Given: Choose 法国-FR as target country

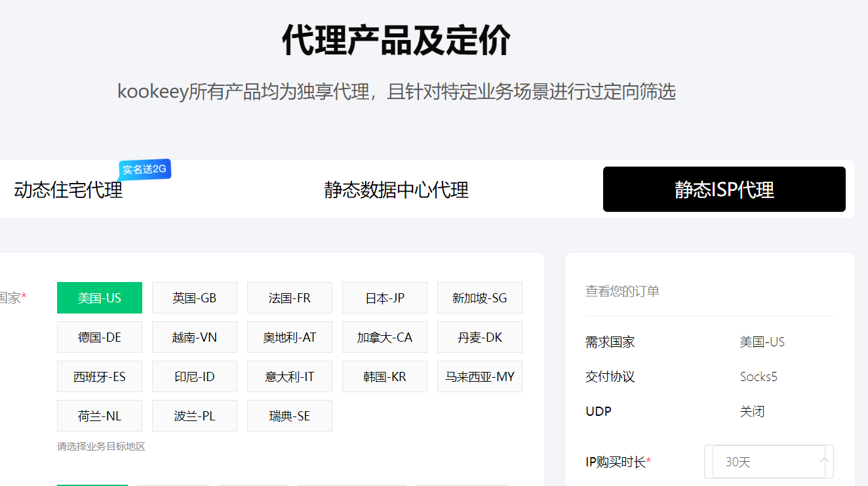Looking at the screenshot, I should (x=289, y=298).
